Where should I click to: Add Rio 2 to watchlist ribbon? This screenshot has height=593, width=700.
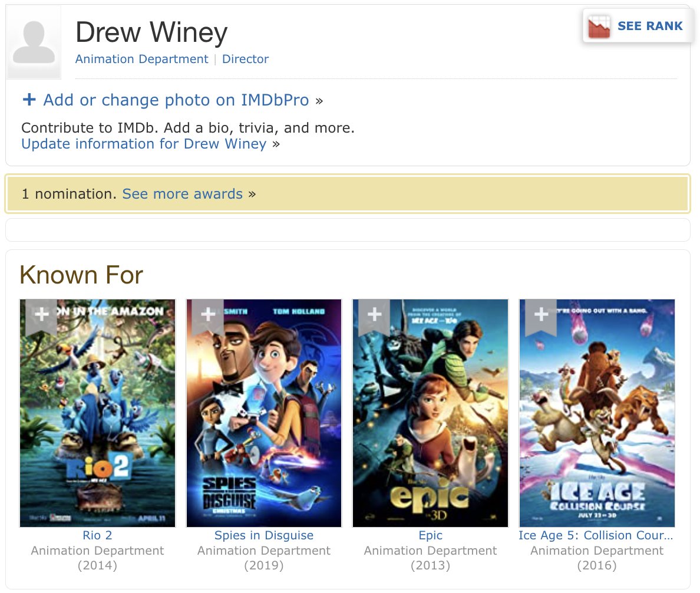[41, 317]
